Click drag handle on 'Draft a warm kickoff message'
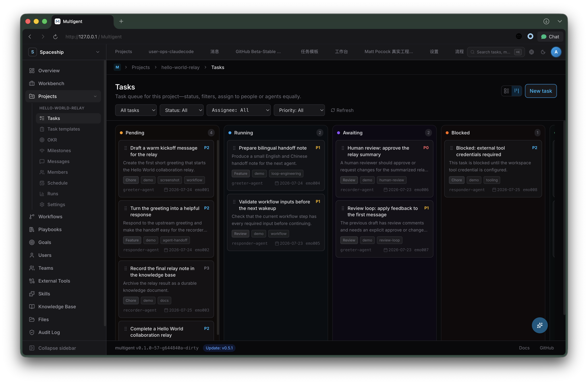Viewport: 588px width, 384px height. [125, 148]
